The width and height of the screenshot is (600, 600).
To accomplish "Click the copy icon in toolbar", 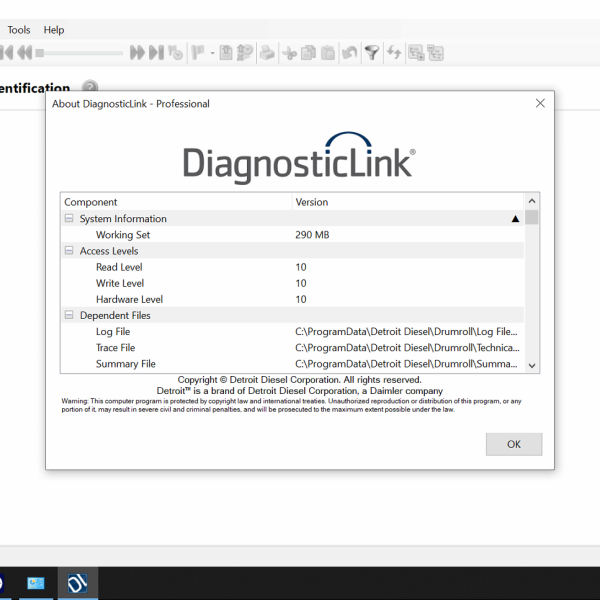I will (x=308, y=53).
